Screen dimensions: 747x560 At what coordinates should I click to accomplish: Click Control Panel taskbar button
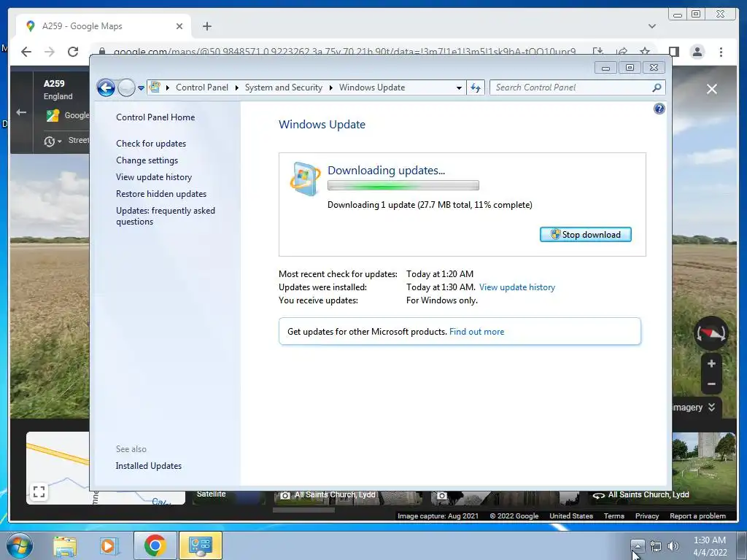(x=200, y=545)
